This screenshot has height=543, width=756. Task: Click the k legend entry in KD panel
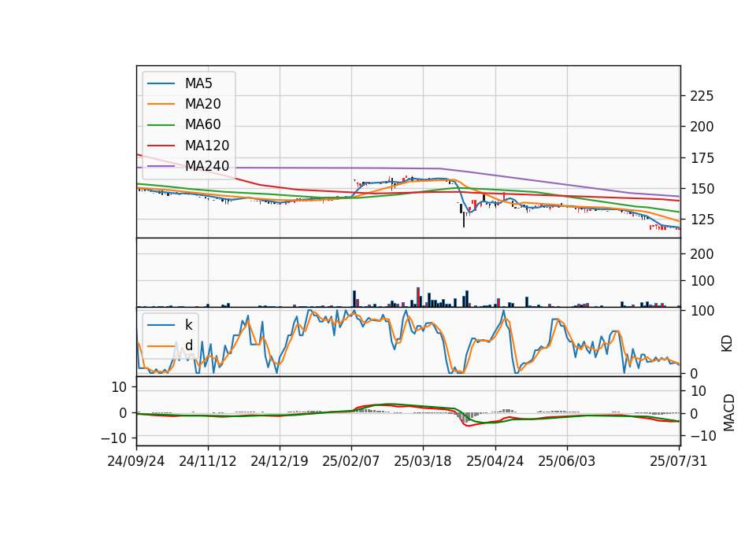click(188, 325)
